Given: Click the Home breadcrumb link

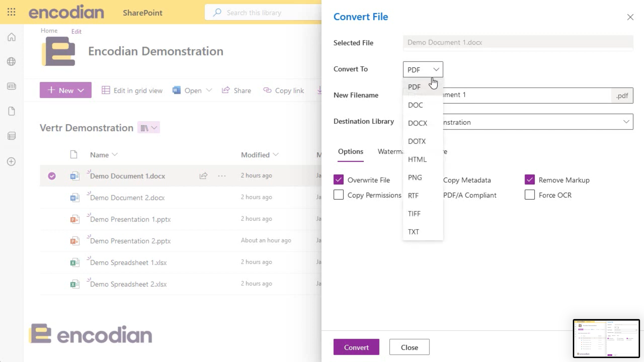Looking at the screenshot, I should pyautogui.click(x=49, y=31).
